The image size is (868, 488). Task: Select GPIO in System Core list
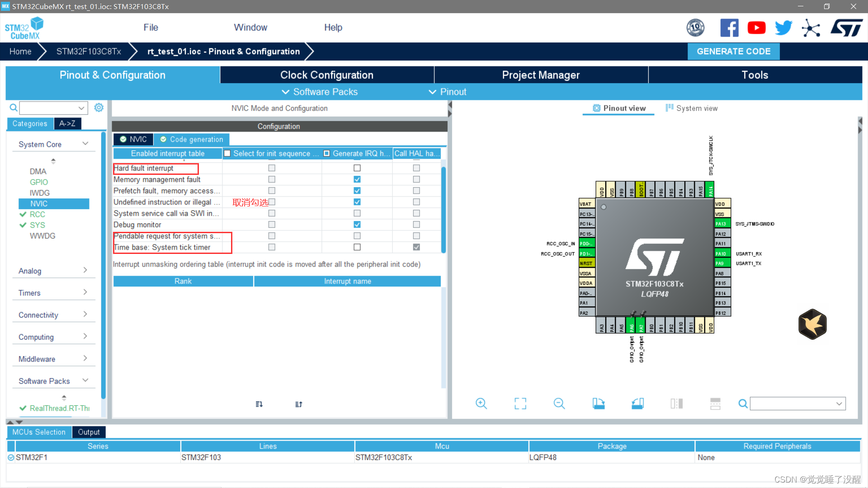click(x=39, y=182)
